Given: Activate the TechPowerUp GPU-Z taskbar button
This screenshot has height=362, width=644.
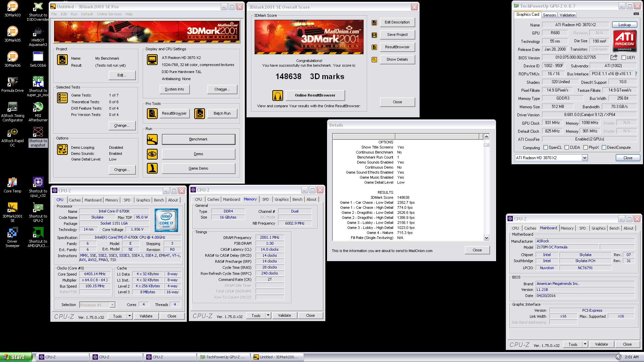Looking at the screenshot, I should (x=223, y=357).
